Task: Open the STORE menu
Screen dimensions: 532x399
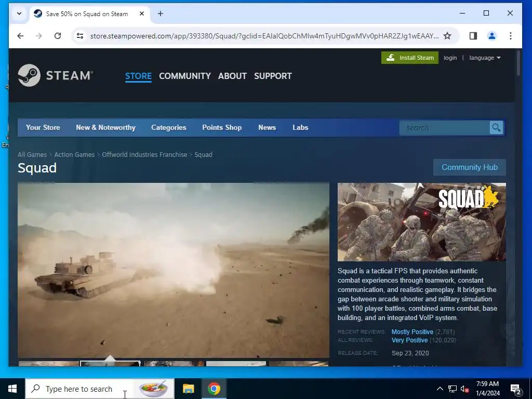Action: click(138, 76)
